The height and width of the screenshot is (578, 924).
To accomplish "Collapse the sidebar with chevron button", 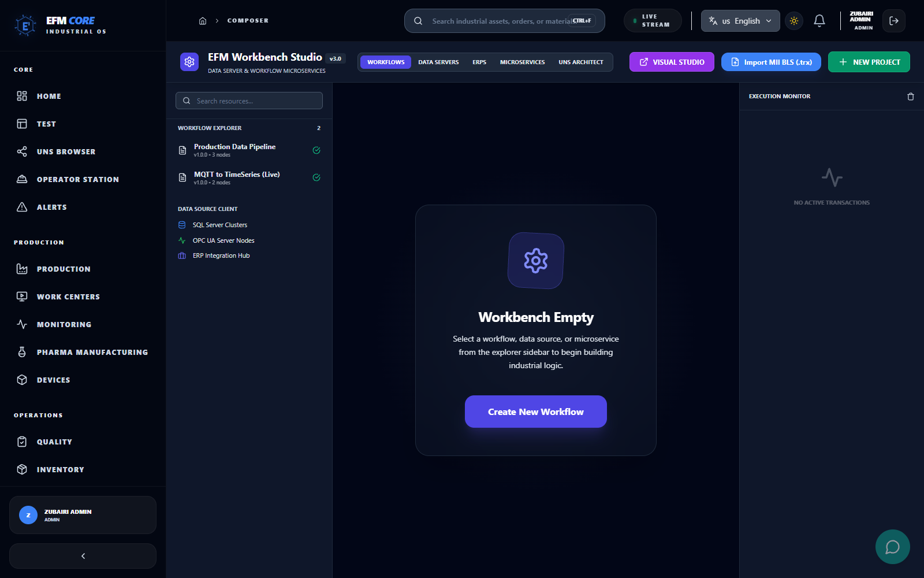I will pos(83,556).
